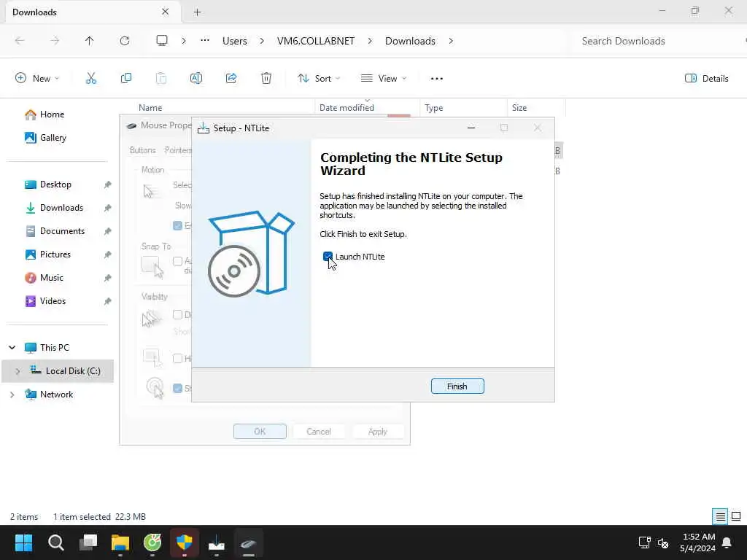This screenshot has height=560, width=747.
Task: Open Task View on the taskbar
Action: point(88,542)
